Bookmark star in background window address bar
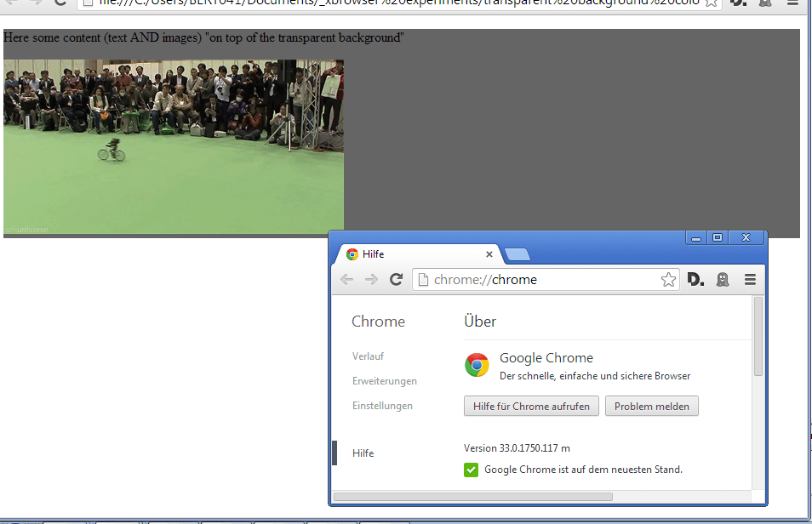812x524 pixels. [712, 3]
